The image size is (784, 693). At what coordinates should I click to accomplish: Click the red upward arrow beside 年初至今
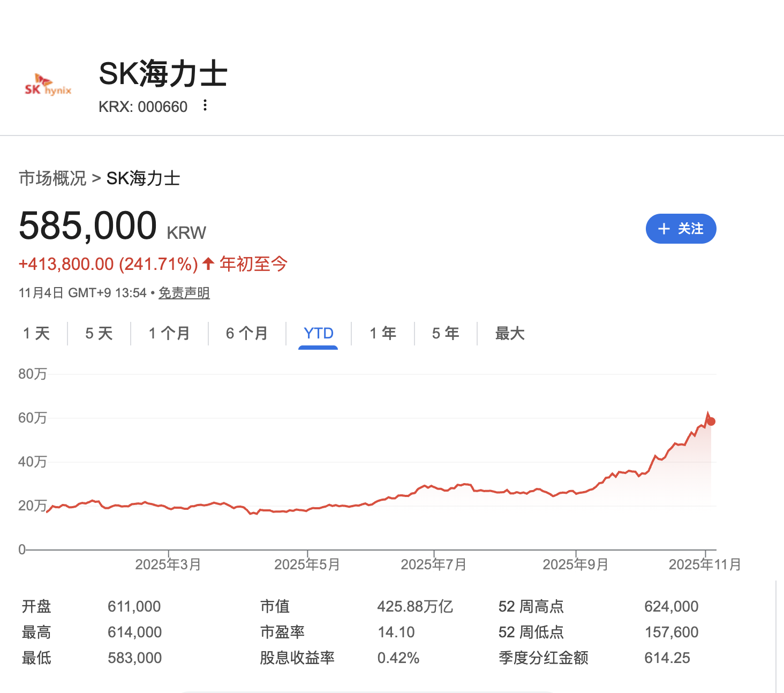[x=208, y=263]
